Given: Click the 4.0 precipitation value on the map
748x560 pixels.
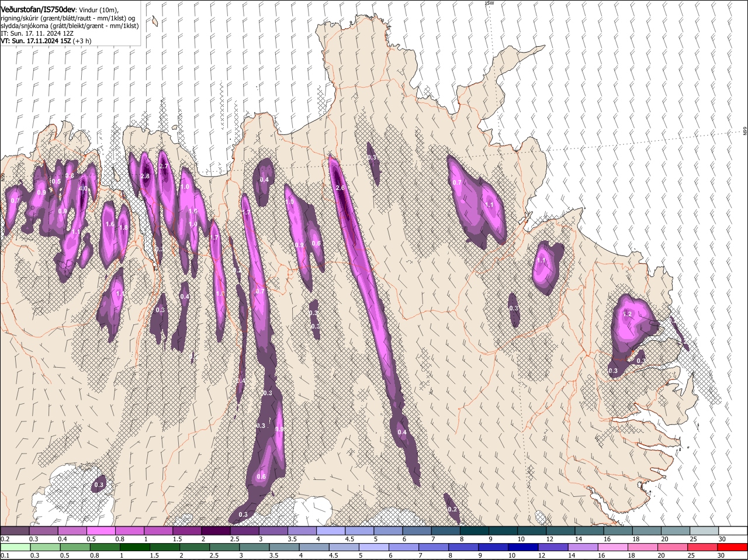Looking at the screenshot, I should (83, 189).
